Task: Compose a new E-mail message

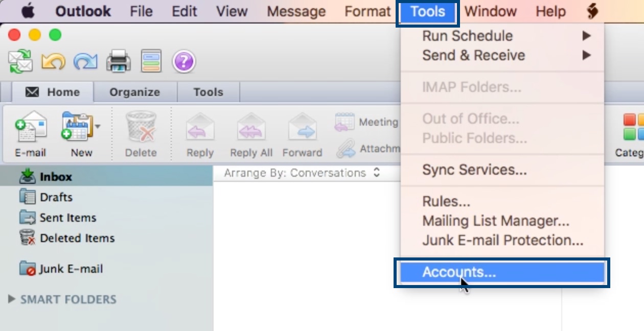Action: tap(29, 133)
